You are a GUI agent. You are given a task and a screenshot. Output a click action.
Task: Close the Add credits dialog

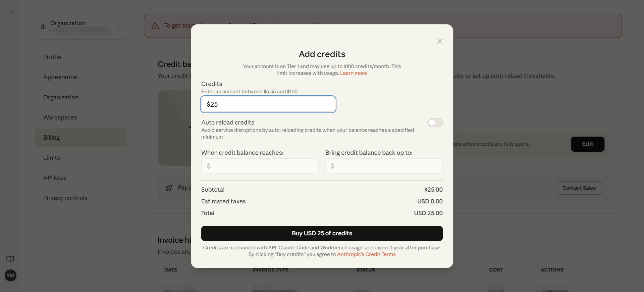tap(439, 41)
